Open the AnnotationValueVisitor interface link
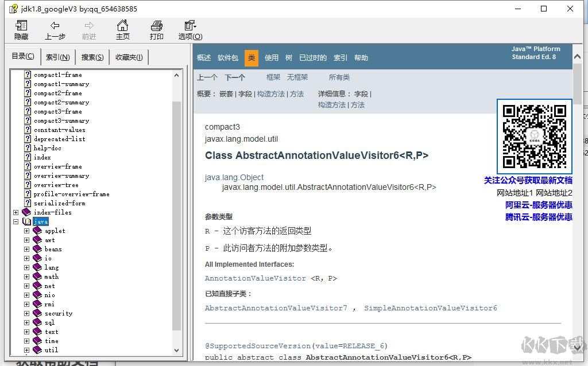 click(x=256, y=278)
